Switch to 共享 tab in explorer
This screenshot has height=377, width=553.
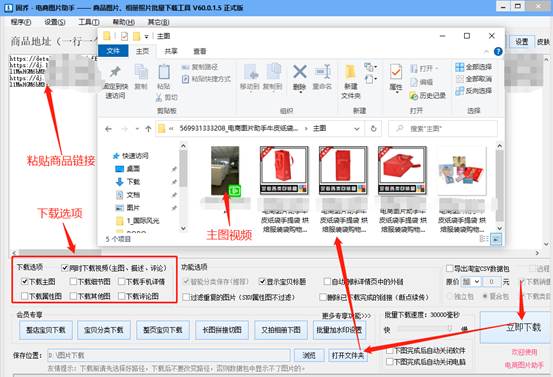(171, 51)
